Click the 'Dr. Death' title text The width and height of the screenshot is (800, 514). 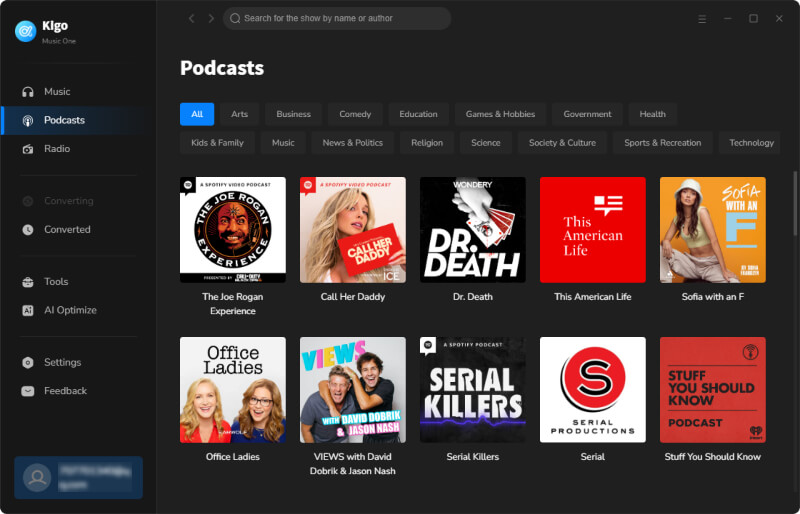coord(472,297)
